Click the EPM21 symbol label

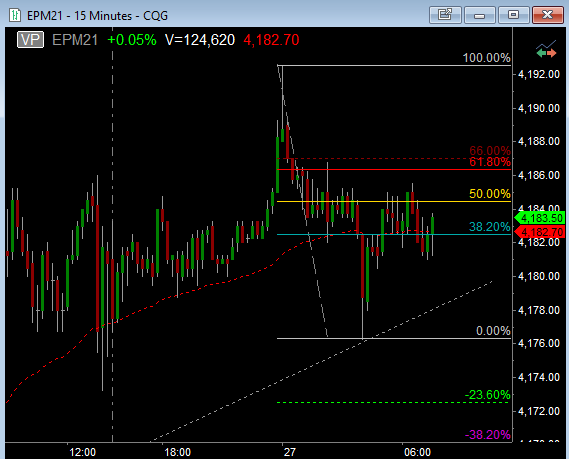[x=75, y=40]
